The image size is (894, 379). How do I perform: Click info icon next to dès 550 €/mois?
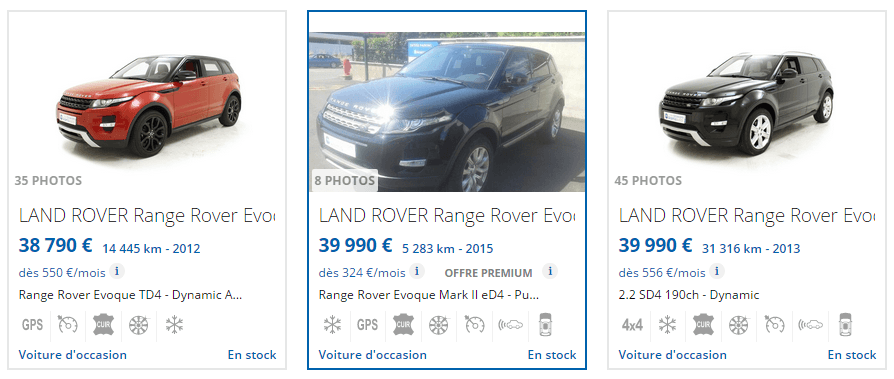[117, 271]
